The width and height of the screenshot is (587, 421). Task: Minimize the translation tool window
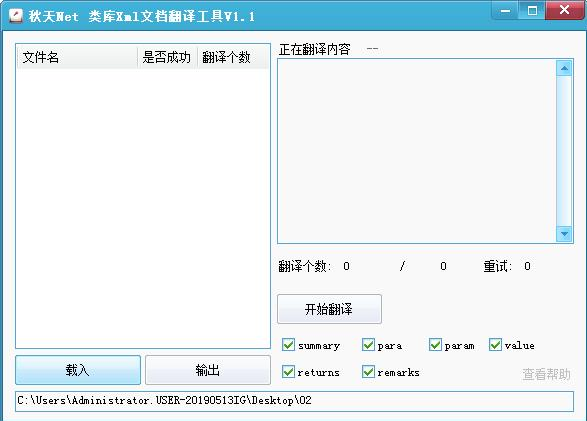pyautogui.click(x=505, y=10)
